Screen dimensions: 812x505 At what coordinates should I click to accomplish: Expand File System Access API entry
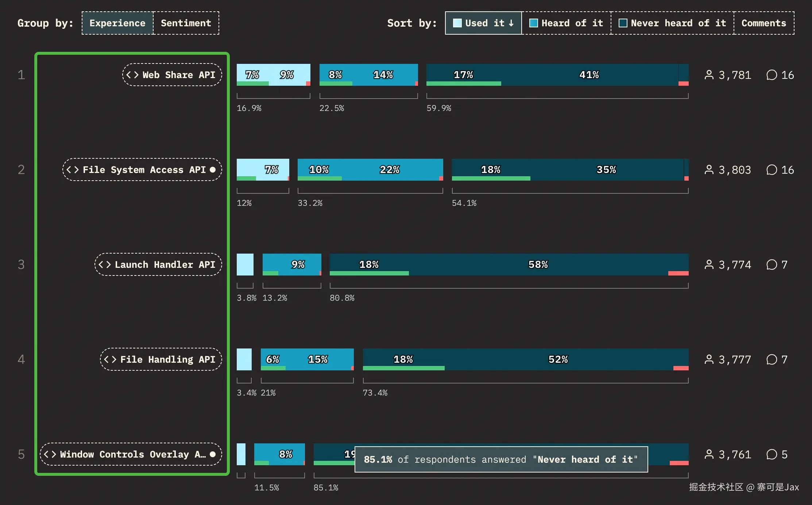coord(144,170)
